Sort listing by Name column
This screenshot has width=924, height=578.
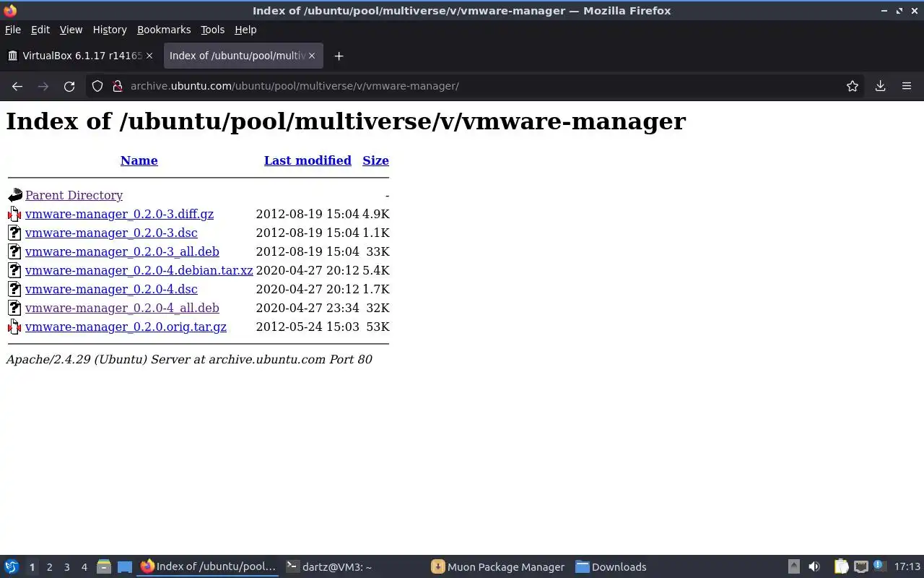click(139, 160)
